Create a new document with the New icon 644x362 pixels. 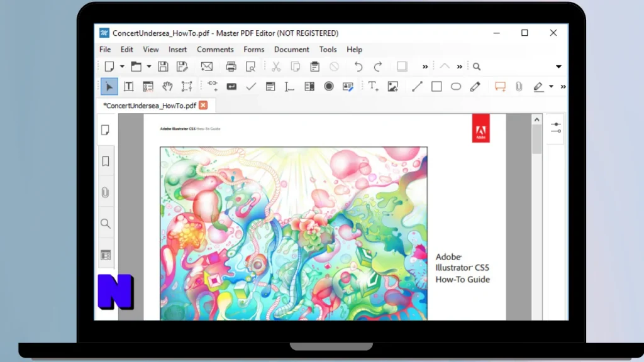click(x=109, y=67)
